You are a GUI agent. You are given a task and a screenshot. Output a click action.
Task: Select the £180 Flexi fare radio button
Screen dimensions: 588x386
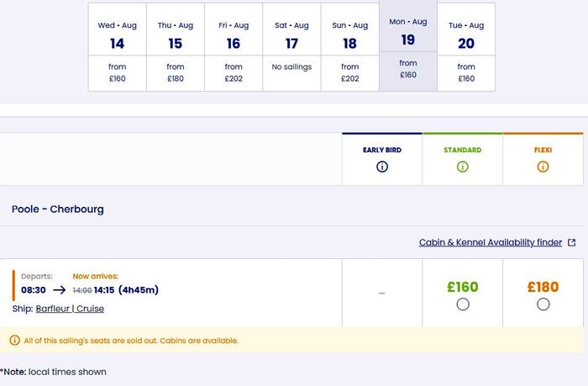(543, 304)
